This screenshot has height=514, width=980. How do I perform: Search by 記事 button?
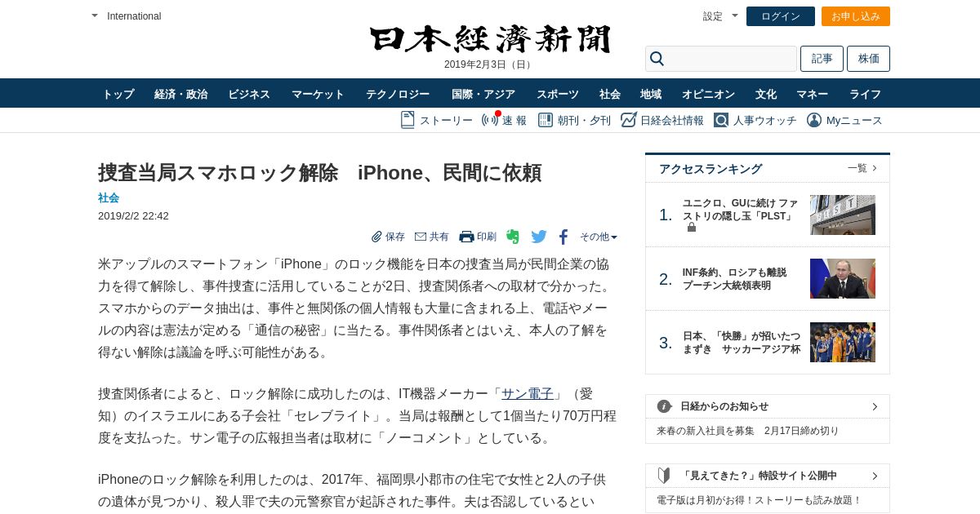tap(822, 59)
